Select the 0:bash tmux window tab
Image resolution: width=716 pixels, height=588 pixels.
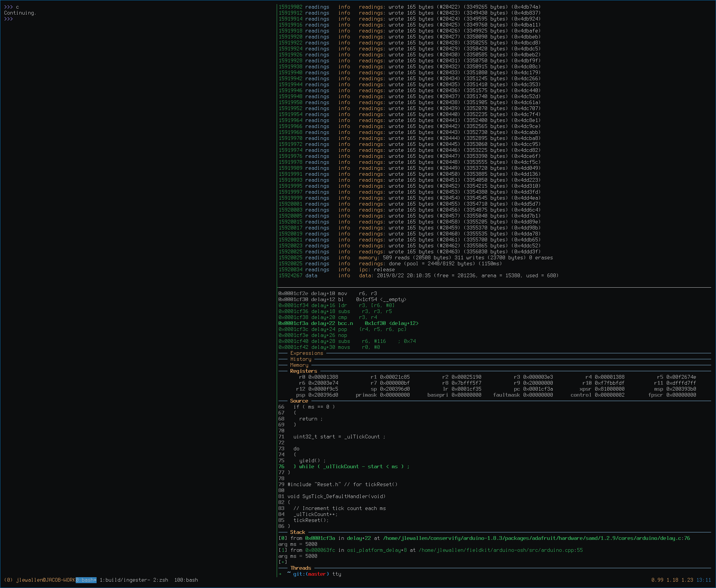pyautogui.click(x=86, y=580)
